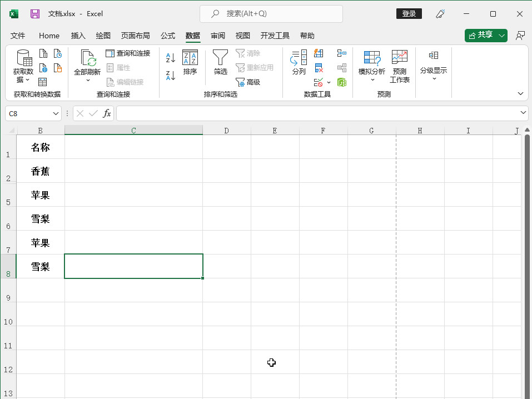Click the Existing Connections icon with orange cylinder
This screenshot has height=399, width=532.
click(58, 68)
